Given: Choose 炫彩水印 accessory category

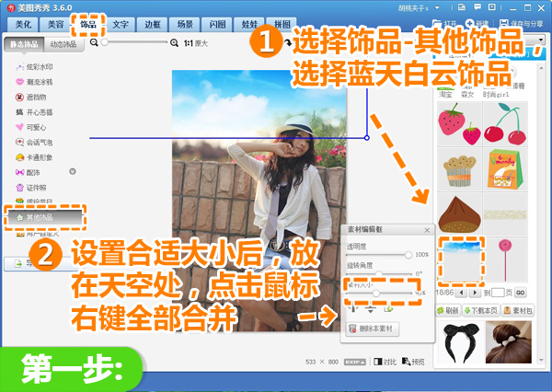Looking at the screenshot, I should (x=35, y=67).
